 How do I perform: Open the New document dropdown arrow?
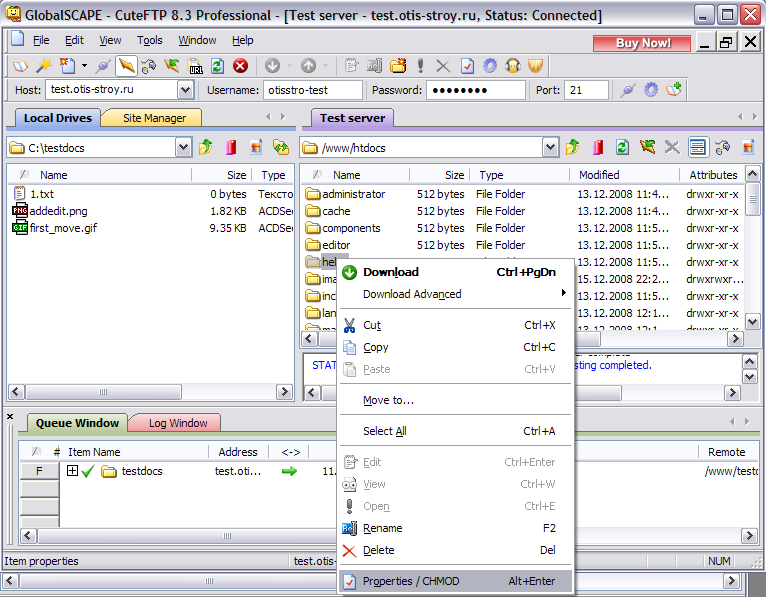[84, 65]
